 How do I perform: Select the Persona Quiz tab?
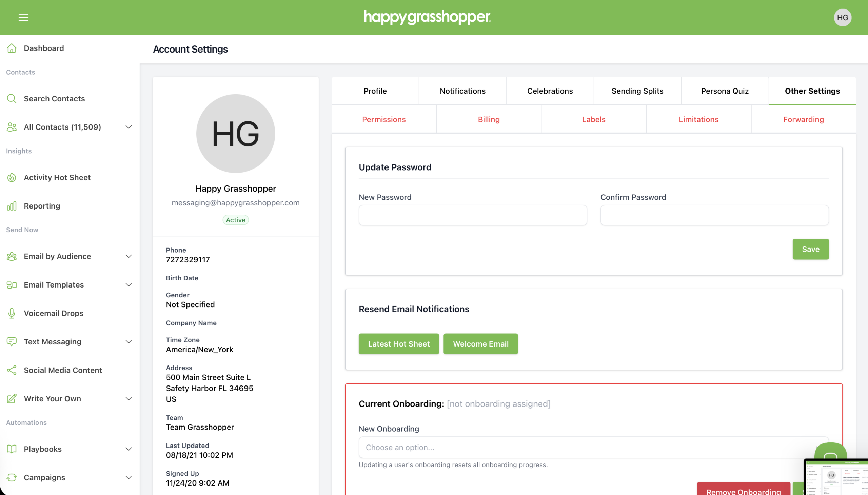coord(725,91)
